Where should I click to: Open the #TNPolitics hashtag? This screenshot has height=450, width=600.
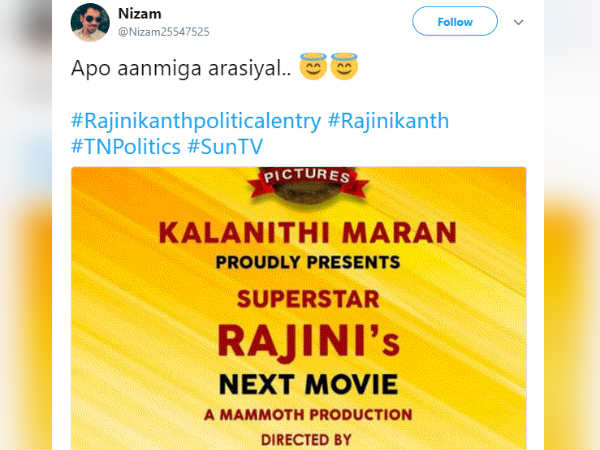124,146
